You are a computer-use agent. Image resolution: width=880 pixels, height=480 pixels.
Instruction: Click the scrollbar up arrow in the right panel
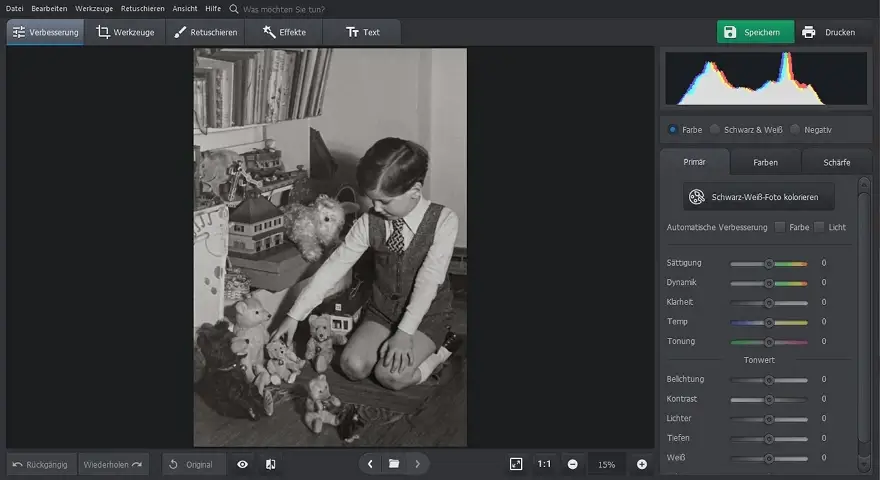[864, 184]
